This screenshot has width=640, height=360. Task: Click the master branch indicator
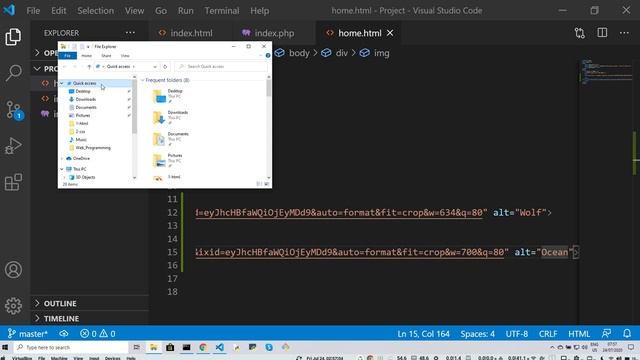(28, 334)
